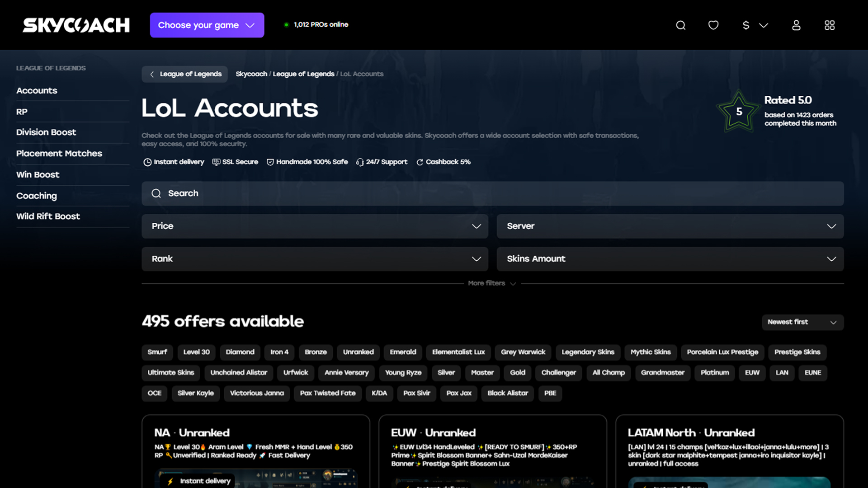The width and height of the screenshot is (868, 488).
Task: Click the Skycoach logo
Action: (x=75, y=25)
